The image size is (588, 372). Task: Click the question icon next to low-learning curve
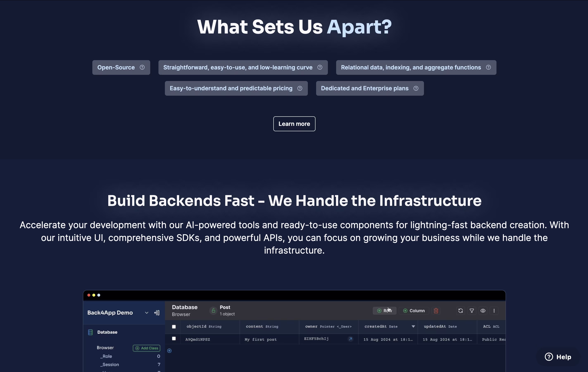(x=320, y=67)
